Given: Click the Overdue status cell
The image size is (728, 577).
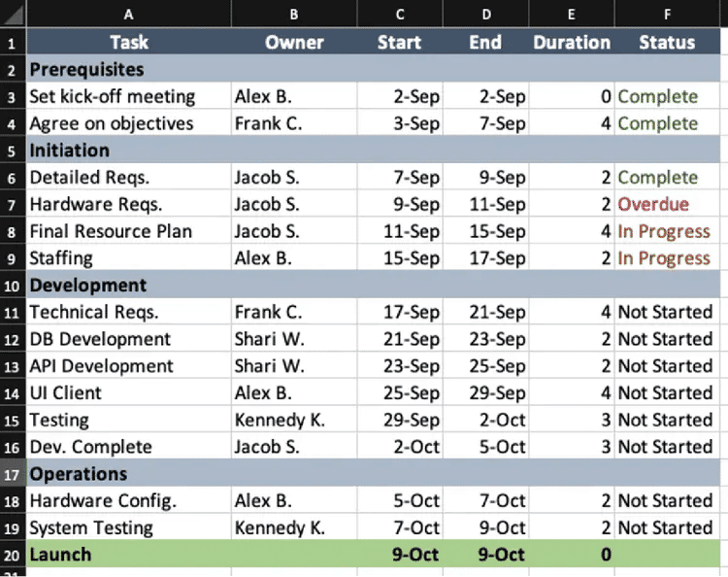Looking at the screenshot, I should 667,204.
